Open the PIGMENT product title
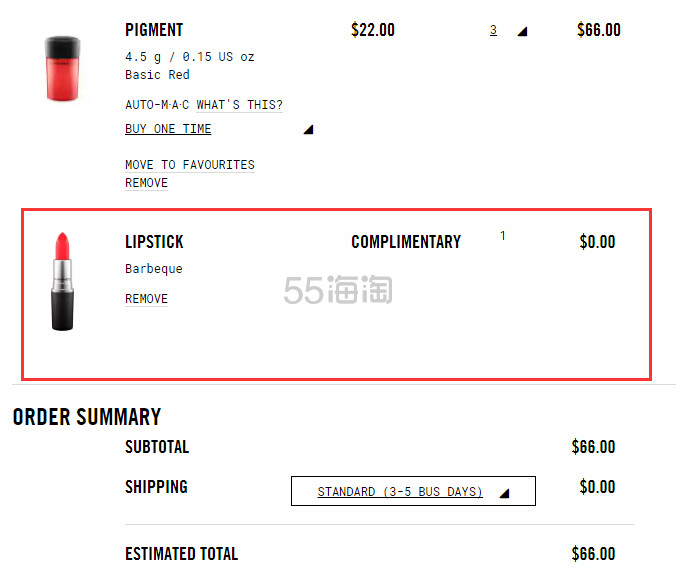 154,30
